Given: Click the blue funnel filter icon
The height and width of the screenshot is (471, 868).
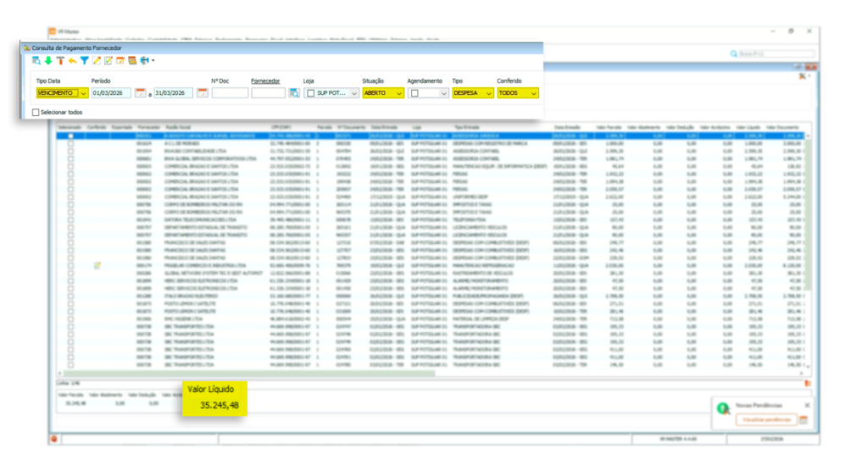Looking at the screenshot, I should (x=85, y=61).
